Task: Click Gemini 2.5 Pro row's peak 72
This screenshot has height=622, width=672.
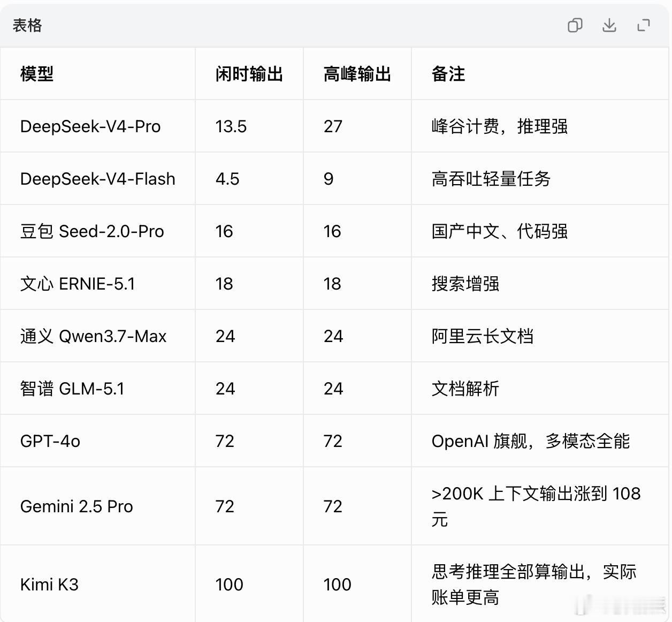Action: (x=333, y=506)
